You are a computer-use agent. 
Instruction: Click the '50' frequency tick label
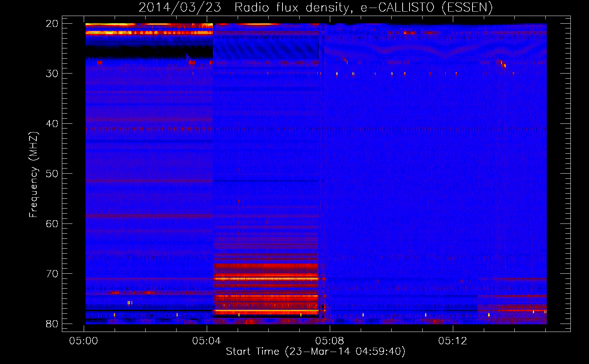pos(52,174)
